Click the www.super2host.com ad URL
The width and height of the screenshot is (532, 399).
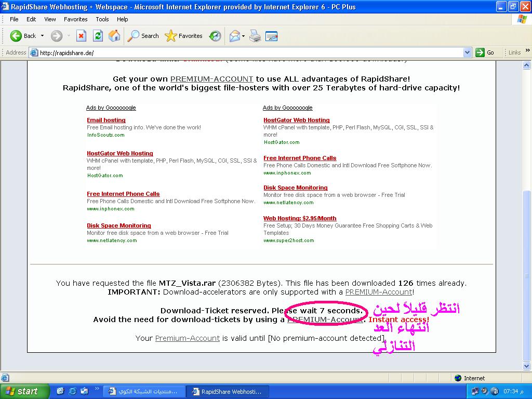(289, 241)
